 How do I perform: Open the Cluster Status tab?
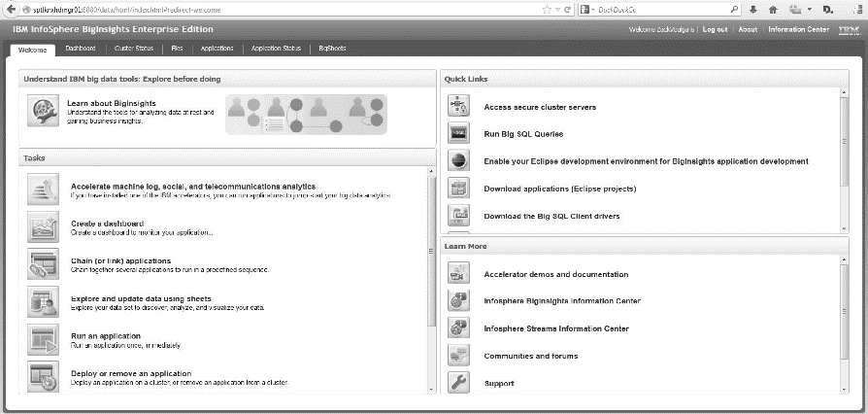click(134, 49)
